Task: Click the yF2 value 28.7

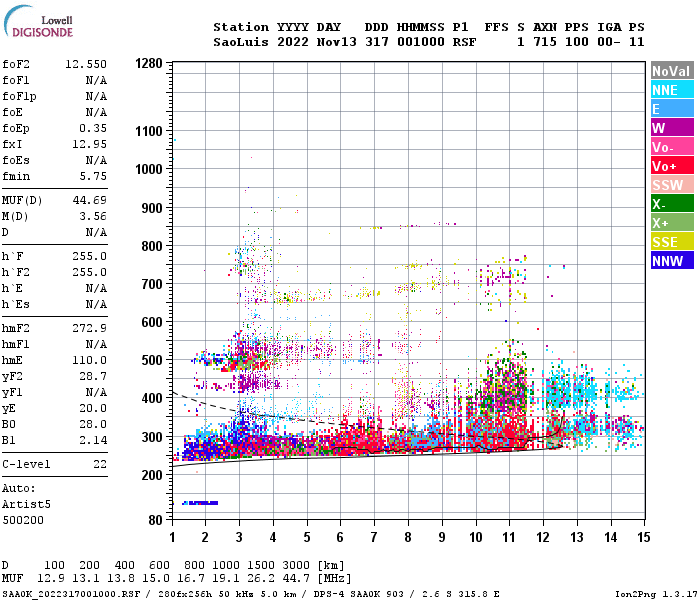Action: [x=93, y=376]
